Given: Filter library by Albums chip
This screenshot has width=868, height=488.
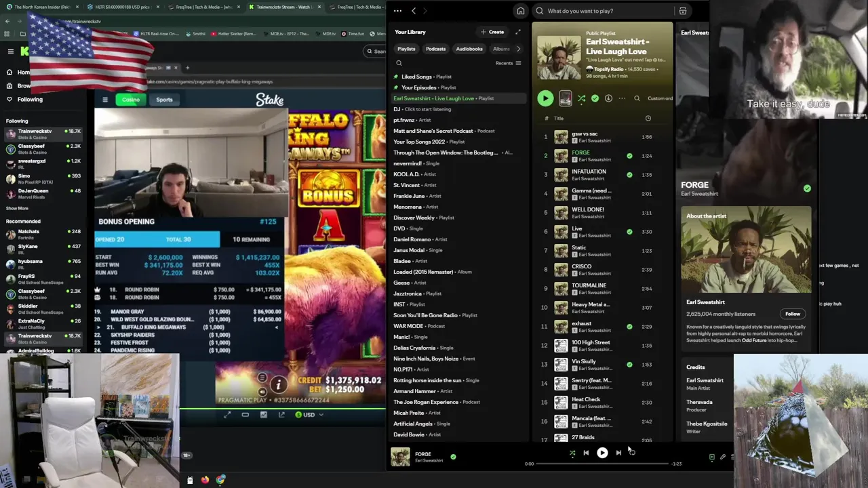Looking at the screenshot, I should (501, 49).
